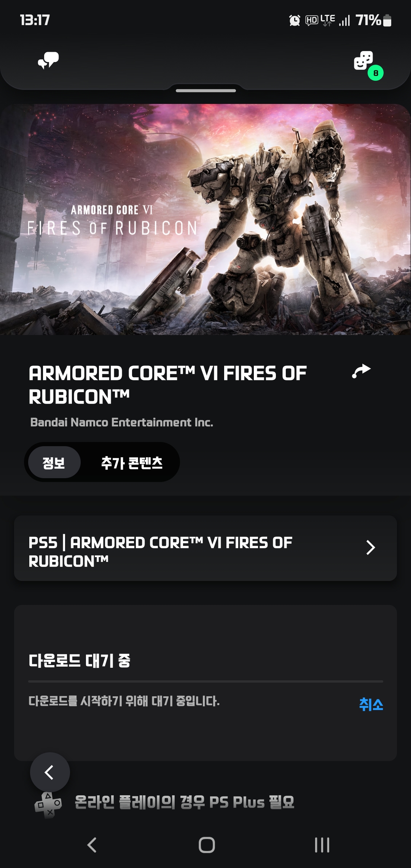Expand the PS5 edition chevron arrow
411x868 pixels.
[370, 547]
